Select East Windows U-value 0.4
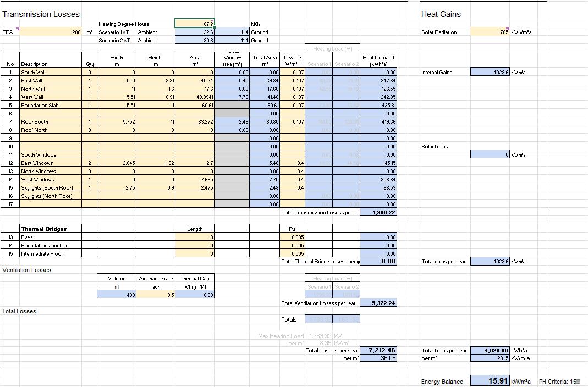Viewport: 588px width, 387px height. pos(293,163)
